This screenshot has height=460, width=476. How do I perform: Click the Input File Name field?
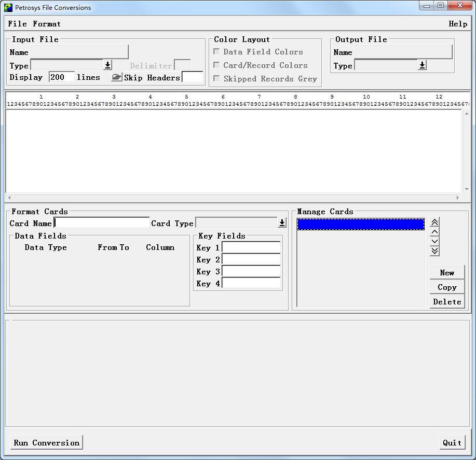tap(79, 52)
